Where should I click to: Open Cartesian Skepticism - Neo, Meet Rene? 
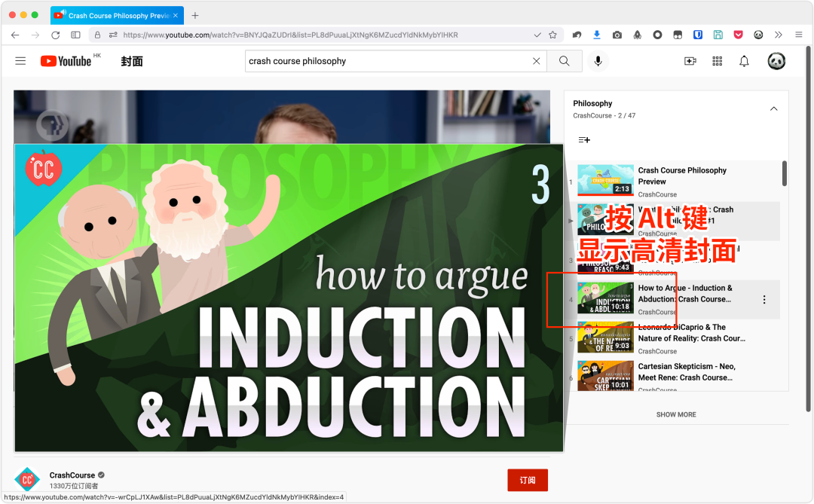[x=687, y=372]
